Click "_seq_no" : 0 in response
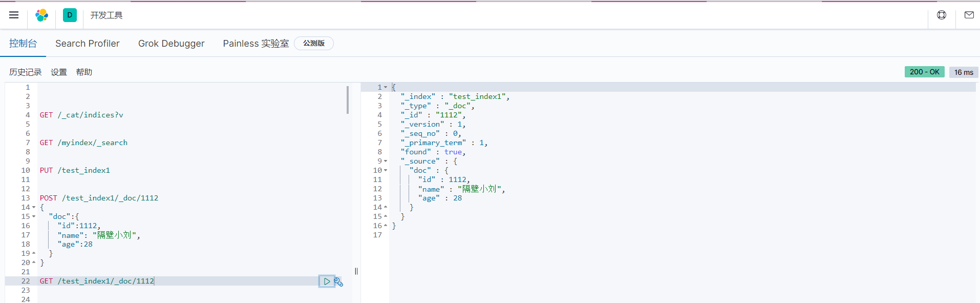Screen dimensions: 980x303 point(431,133)
